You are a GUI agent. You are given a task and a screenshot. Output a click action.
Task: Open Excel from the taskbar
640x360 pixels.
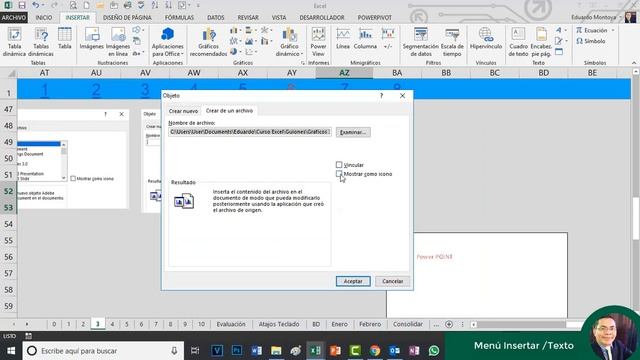315,351
